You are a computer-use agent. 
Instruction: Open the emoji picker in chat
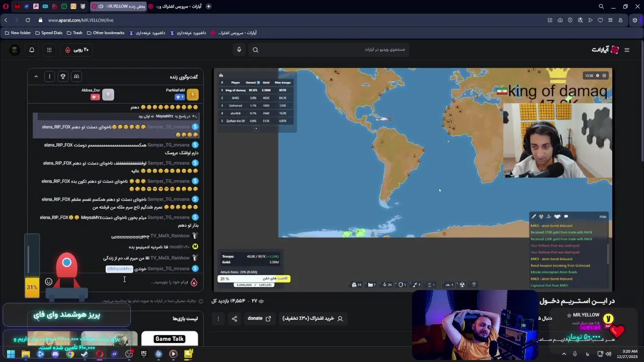[49, 282]
